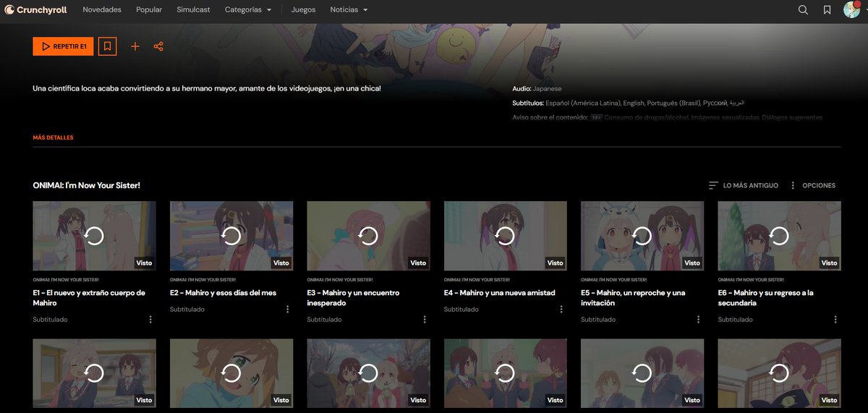Screen dimensions: 868x413
Task: Open options menu for episode E6
Action: [x=835, y=319]
